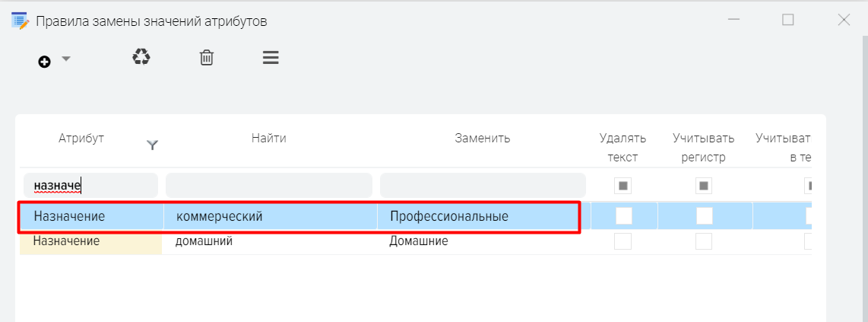Toggle Удалять текст filter checkbox
Viewport: 868px width, 322px height.
tap(622, 186)
